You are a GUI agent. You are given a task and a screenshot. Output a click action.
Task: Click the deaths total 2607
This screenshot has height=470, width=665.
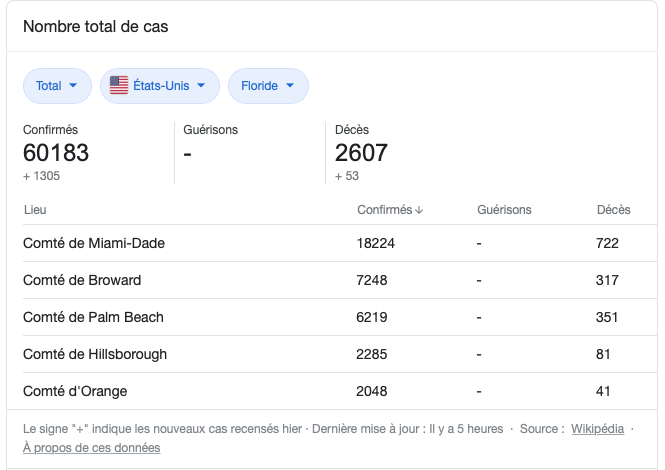(361, 153)
